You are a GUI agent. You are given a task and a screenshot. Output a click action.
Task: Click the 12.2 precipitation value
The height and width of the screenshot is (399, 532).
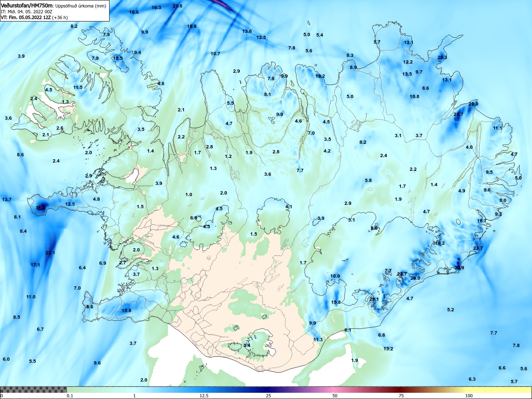408,62
